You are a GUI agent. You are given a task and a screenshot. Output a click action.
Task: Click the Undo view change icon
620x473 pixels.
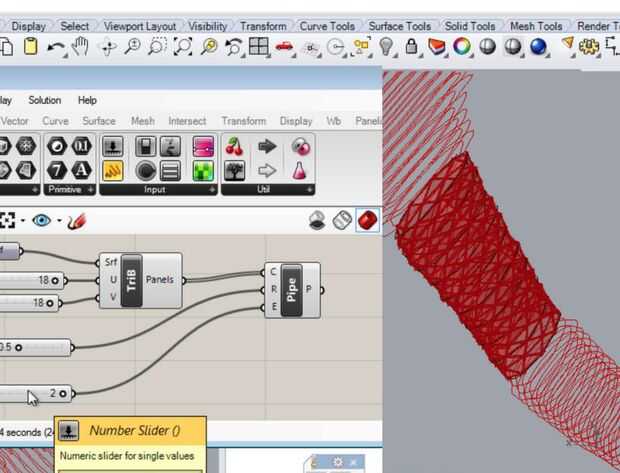point(234,47)
